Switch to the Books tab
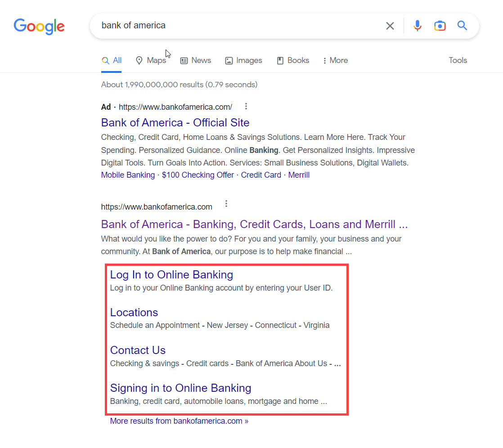 click(x=293, y=60)
